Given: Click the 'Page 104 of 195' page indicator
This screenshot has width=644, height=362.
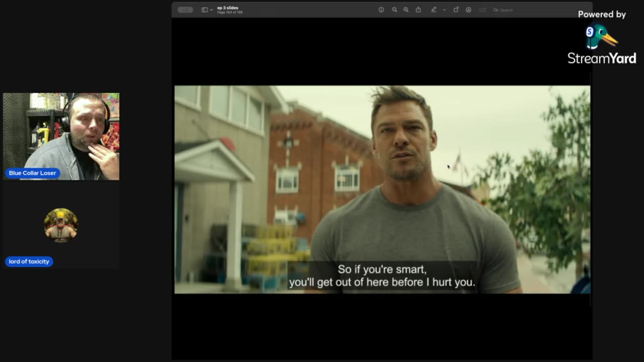Looking at the screenshot, I should coord(230,12).
